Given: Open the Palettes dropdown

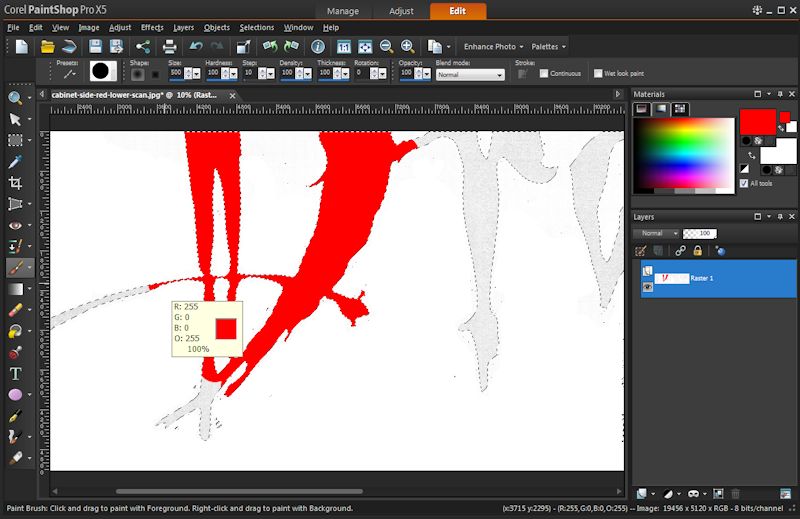Looking at the screenshot, I should point(548,46).
